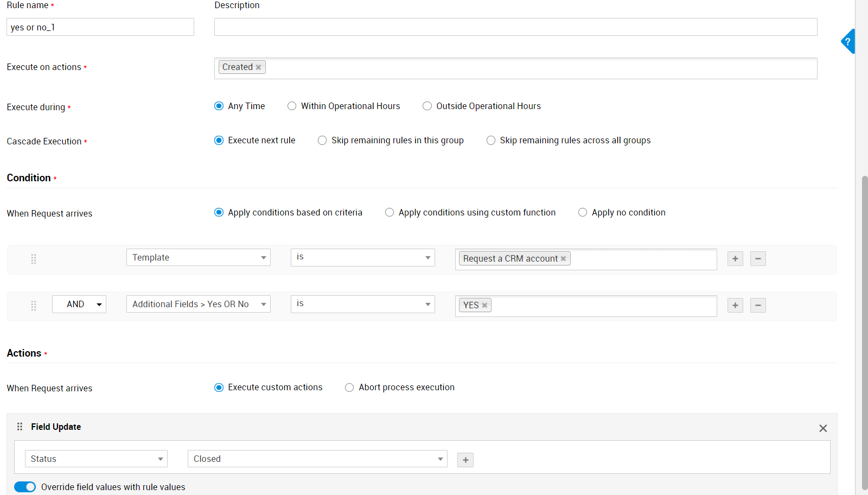This screenshot has width=868, height=495.
Task: Add condition after the Template row
Action: [x=735, y=259]
